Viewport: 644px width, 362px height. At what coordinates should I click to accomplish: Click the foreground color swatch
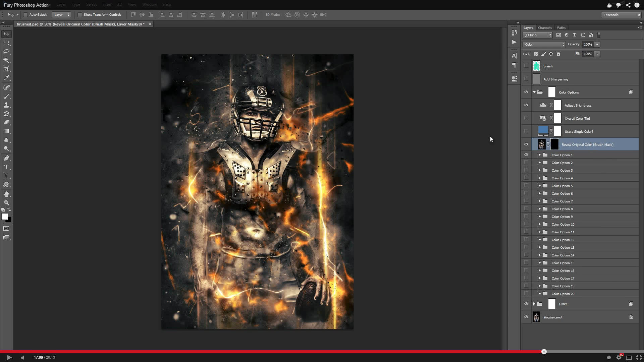[5, 217]
